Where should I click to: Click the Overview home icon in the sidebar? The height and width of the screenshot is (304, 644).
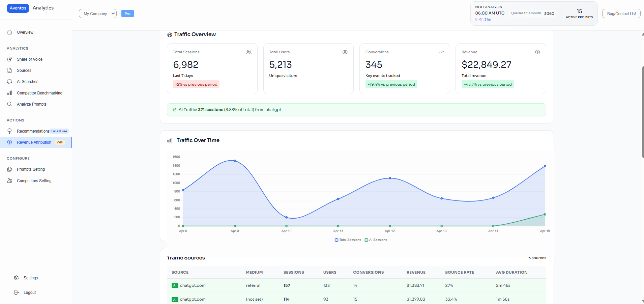(x=10, y=32)
